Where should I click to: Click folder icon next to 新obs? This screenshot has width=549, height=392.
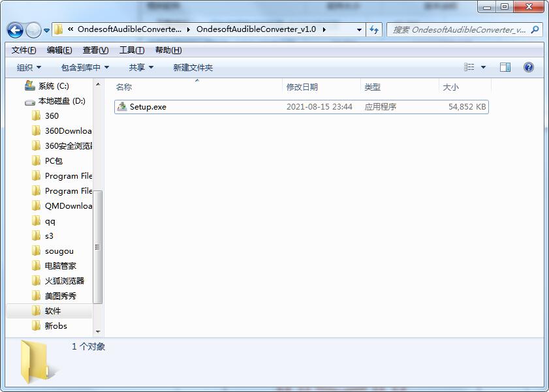(x=36, y=325)
